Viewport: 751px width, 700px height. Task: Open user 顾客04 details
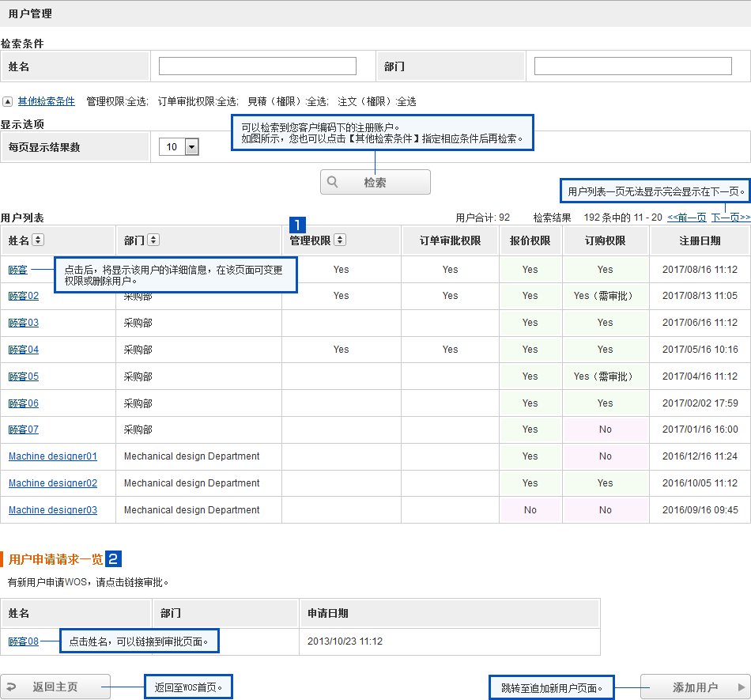click(x=24, y=350)
